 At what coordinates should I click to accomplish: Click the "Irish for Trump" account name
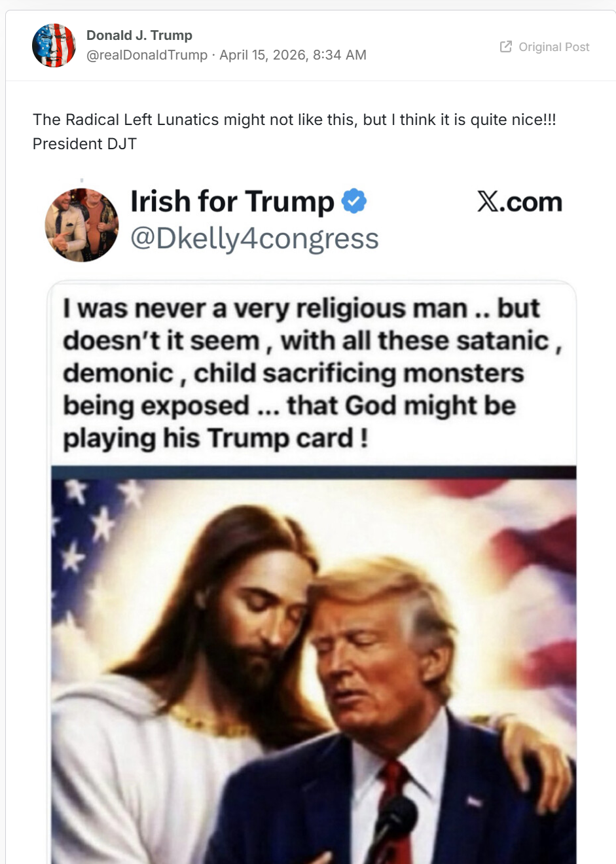click(x=232, y=202)
